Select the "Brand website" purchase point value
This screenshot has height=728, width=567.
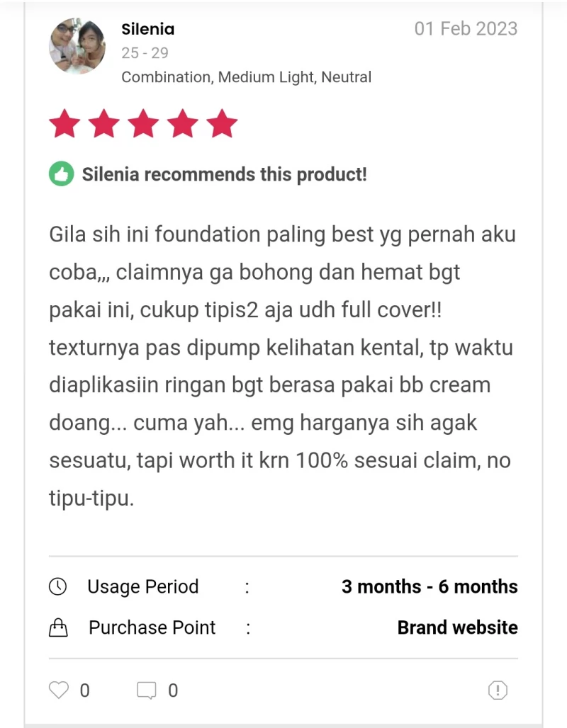(x=457, y=627)
